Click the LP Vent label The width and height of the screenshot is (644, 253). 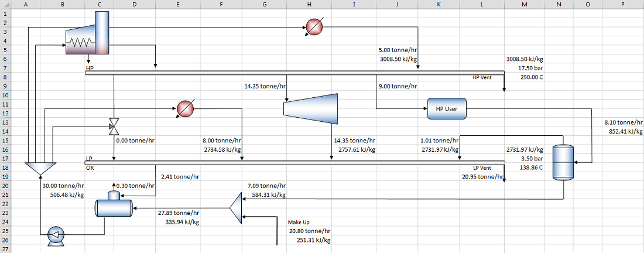click(482, 168)
